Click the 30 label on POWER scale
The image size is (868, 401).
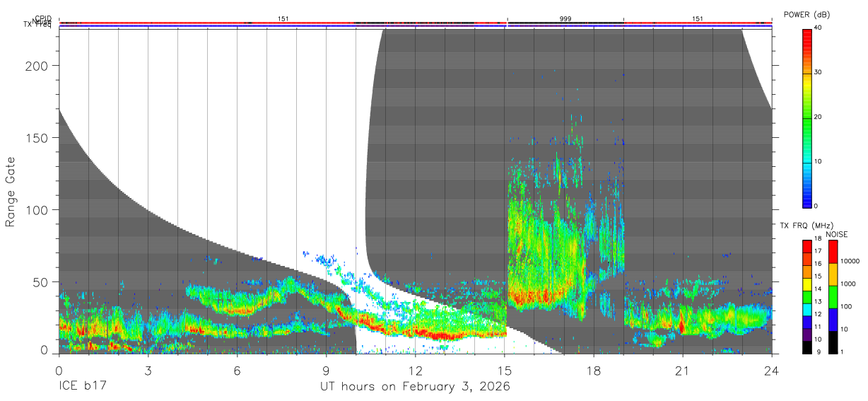click(818, 73)
